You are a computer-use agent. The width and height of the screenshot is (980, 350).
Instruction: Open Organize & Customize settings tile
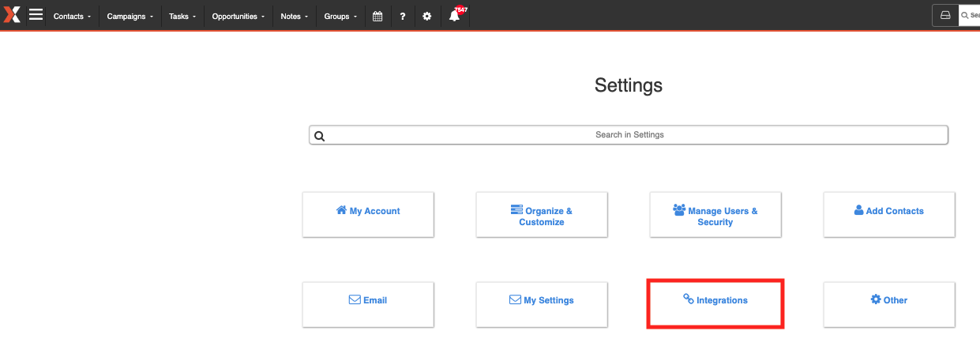click(x=542, y=214)
